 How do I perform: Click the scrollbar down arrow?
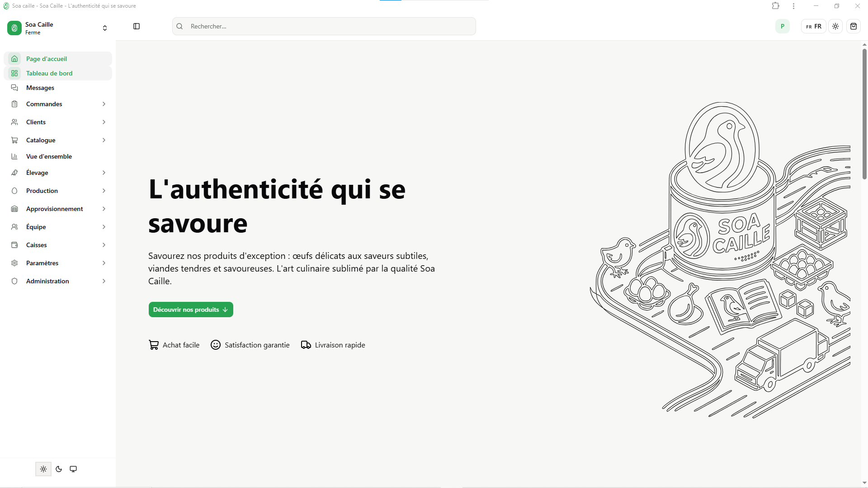pos(864,483)
